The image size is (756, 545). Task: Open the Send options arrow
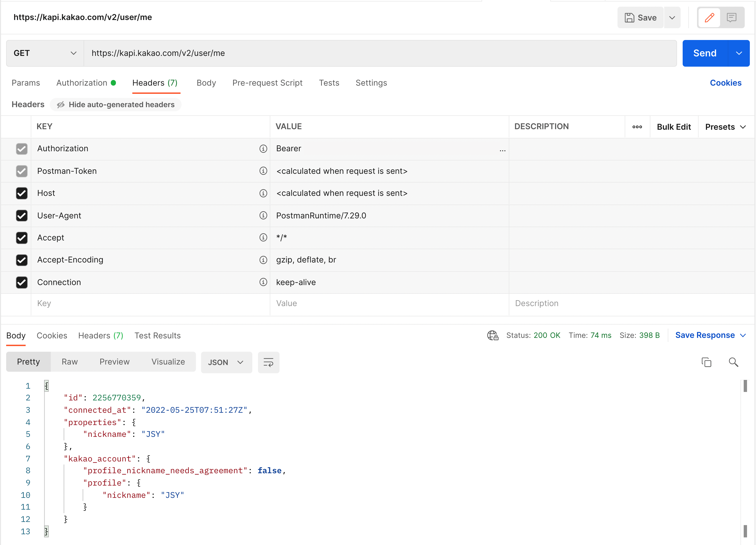pos(739,53)
